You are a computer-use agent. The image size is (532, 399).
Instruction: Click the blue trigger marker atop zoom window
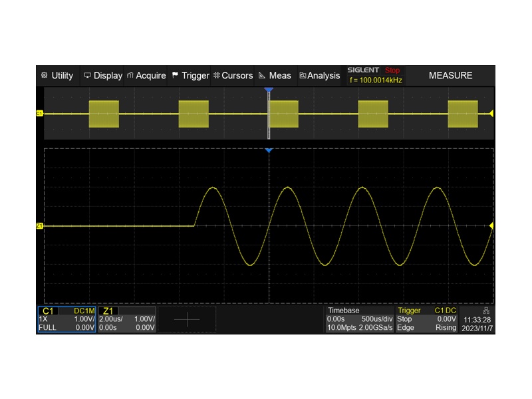[x=269, y=151]
